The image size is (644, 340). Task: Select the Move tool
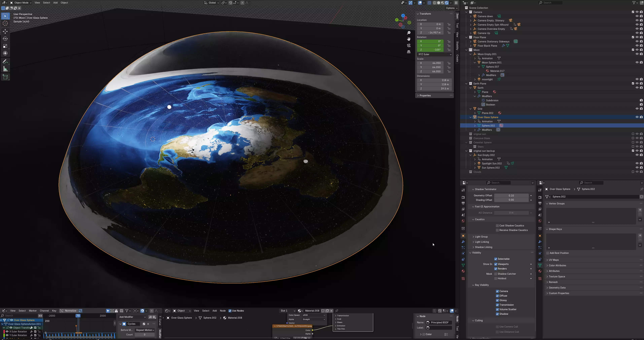(x=5, y=31)
